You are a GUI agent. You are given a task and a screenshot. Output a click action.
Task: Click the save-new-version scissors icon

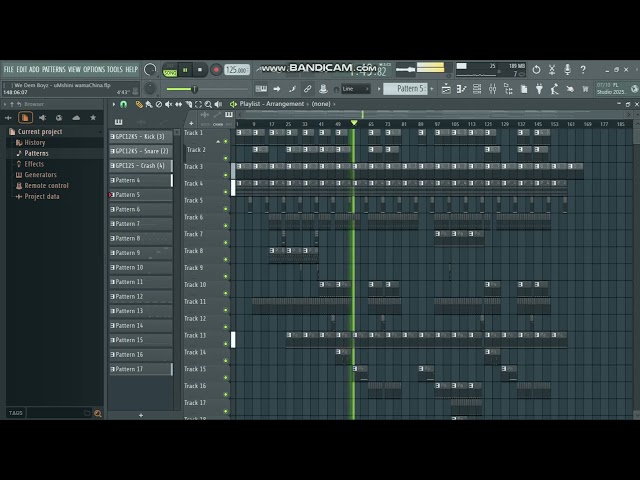click(x=552, y=69)
